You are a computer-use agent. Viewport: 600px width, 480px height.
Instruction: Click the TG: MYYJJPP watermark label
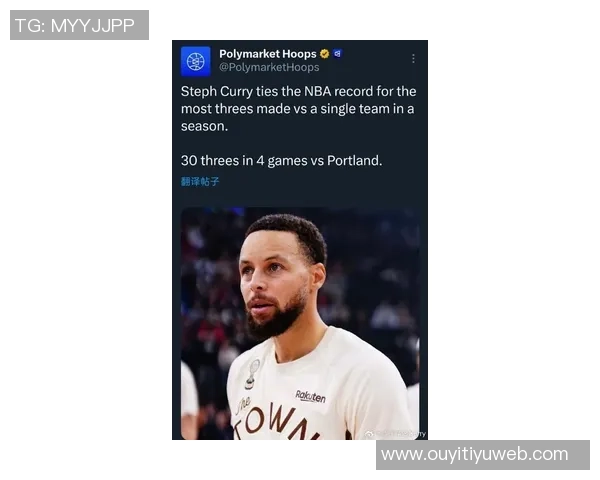(x=79, y=25)
